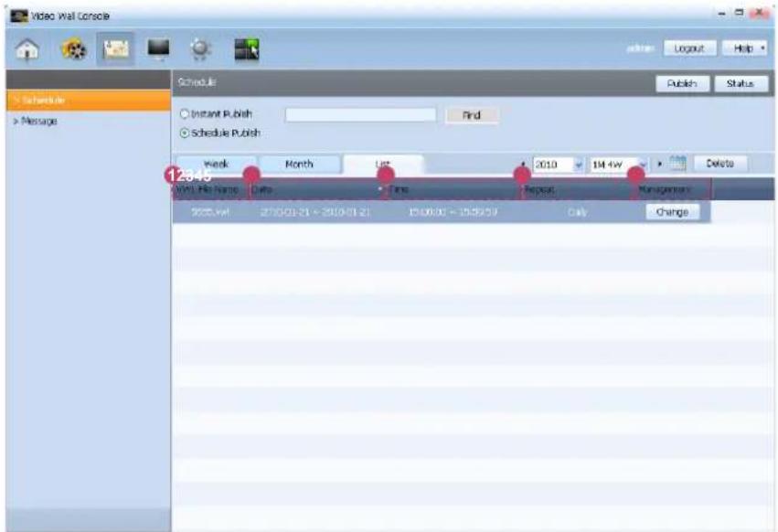
Task: Click the Management column header
Action: pyautogui.click(x=671, y=189)
